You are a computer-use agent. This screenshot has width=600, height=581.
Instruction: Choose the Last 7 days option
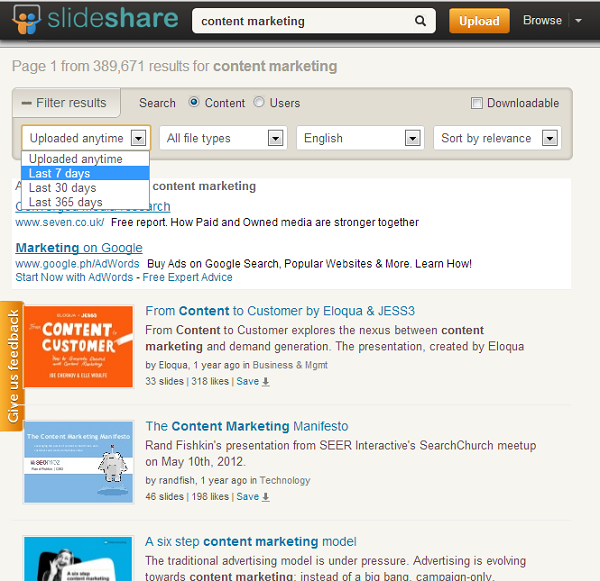(x=85, y=173)
